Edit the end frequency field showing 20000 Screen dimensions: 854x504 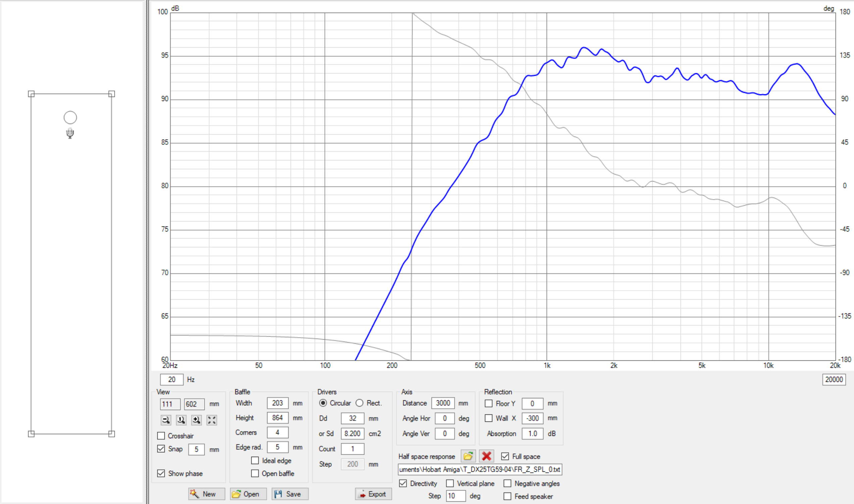pos(834,380)
